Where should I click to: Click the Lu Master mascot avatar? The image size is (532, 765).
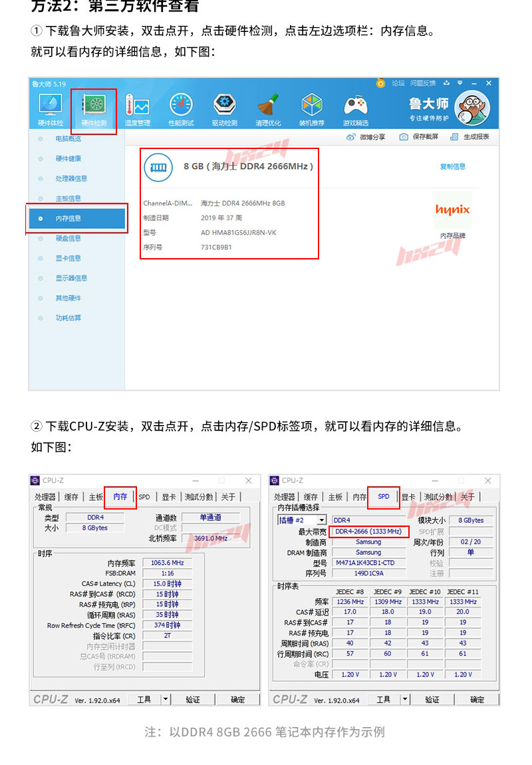471,108
